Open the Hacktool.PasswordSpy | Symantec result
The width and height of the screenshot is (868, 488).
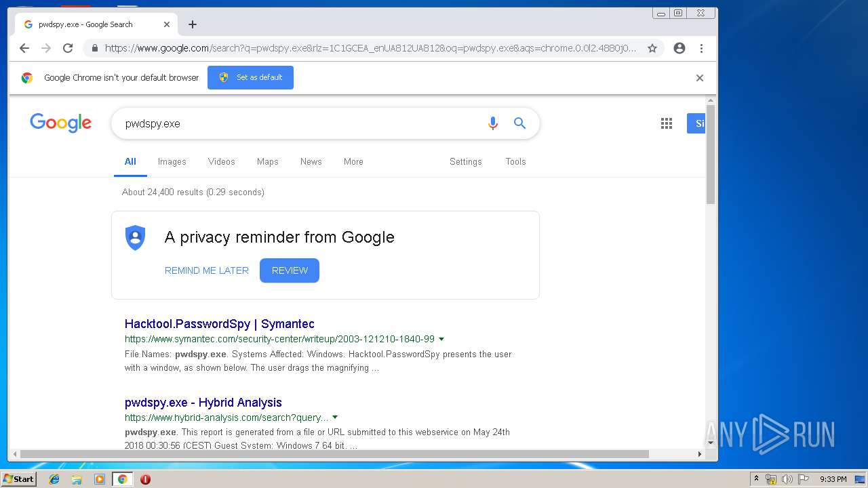[219, 324]
